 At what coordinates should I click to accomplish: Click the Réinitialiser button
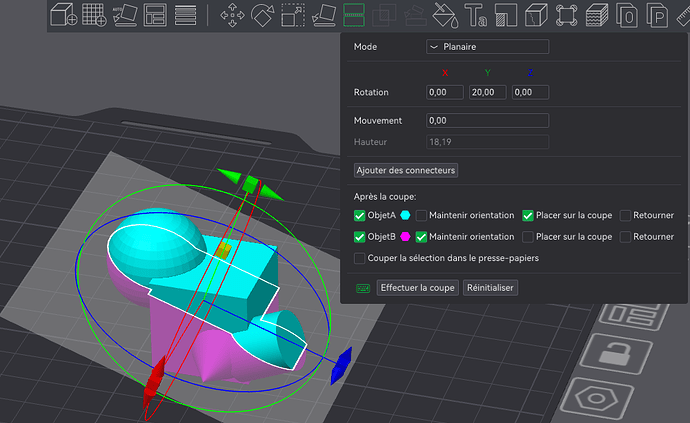point(490,288)
